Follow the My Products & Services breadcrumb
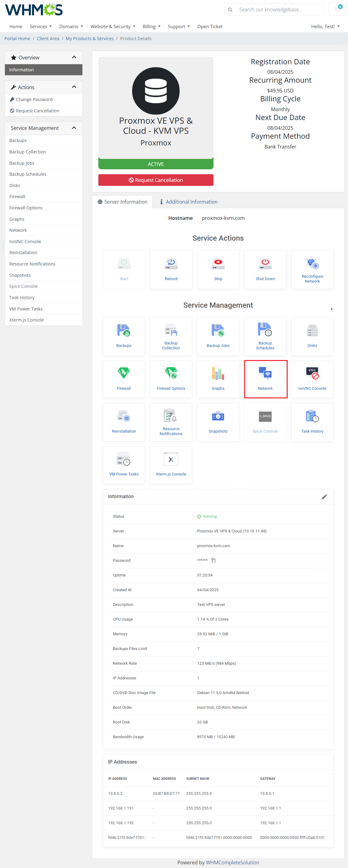This screenshot has width=348, height=868. (89, 39)
